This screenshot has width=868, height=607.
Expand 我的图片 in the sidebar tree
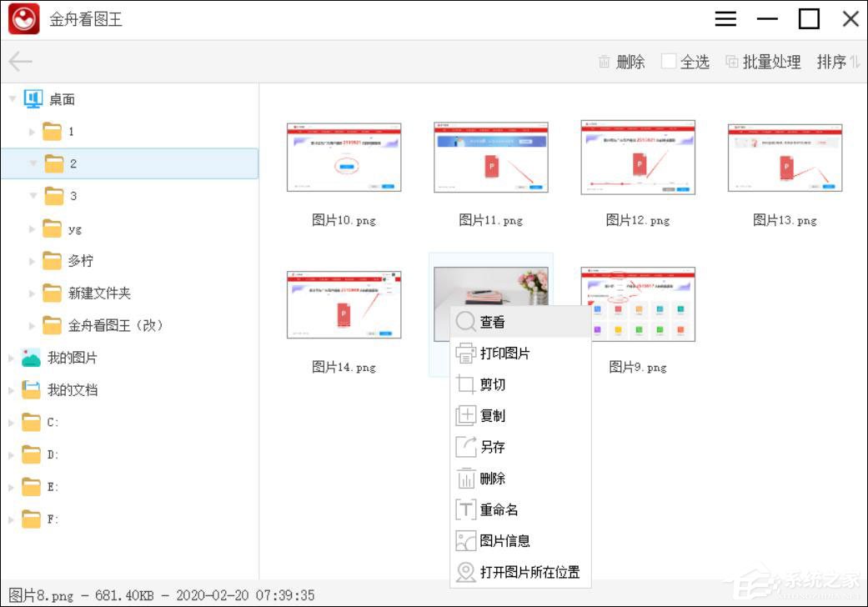point(10,357)
